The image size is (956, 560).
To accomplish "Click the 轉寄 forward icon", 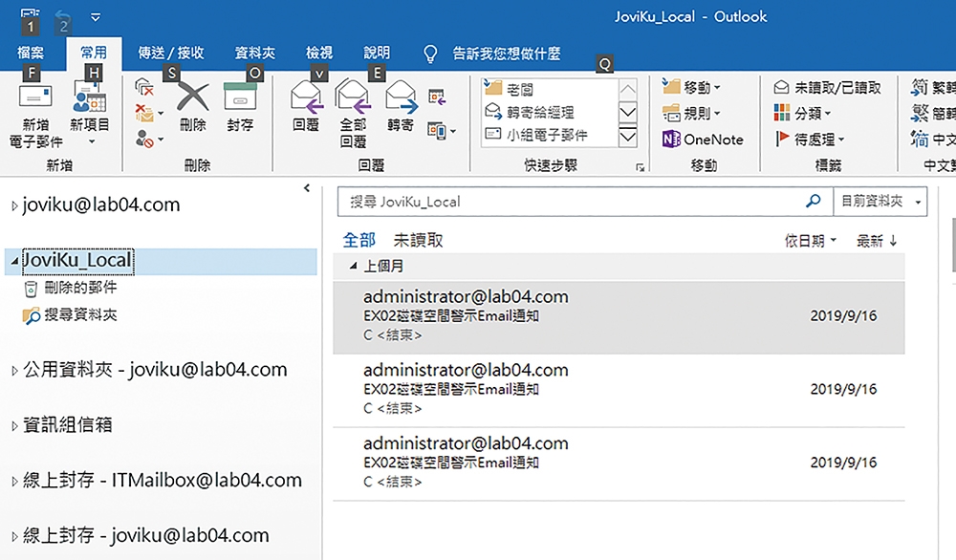I will click(x=401, y=97).
